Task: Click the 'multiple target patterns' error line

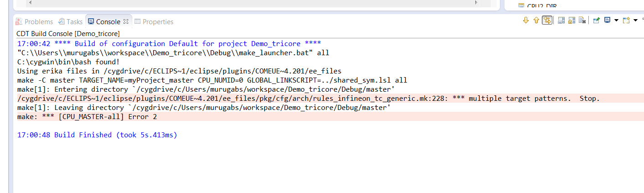Action: [x=308, y=99]
